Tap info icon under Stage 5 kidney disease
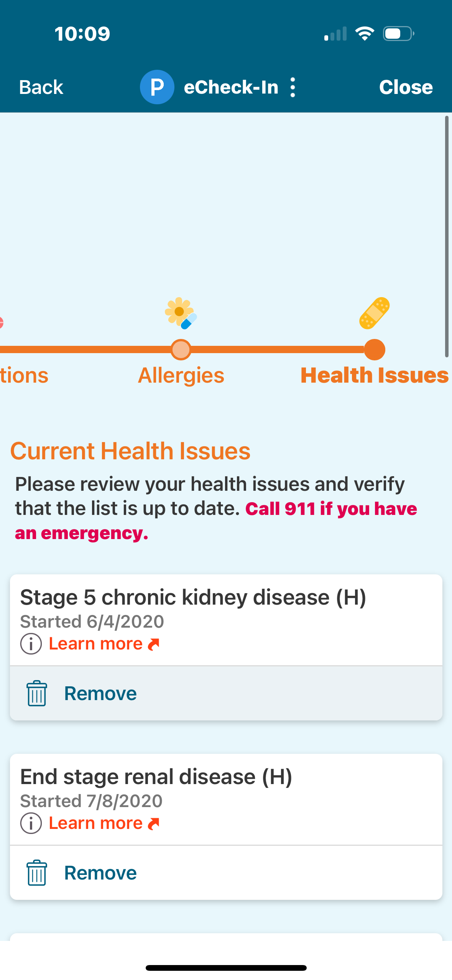 point(31,644)
